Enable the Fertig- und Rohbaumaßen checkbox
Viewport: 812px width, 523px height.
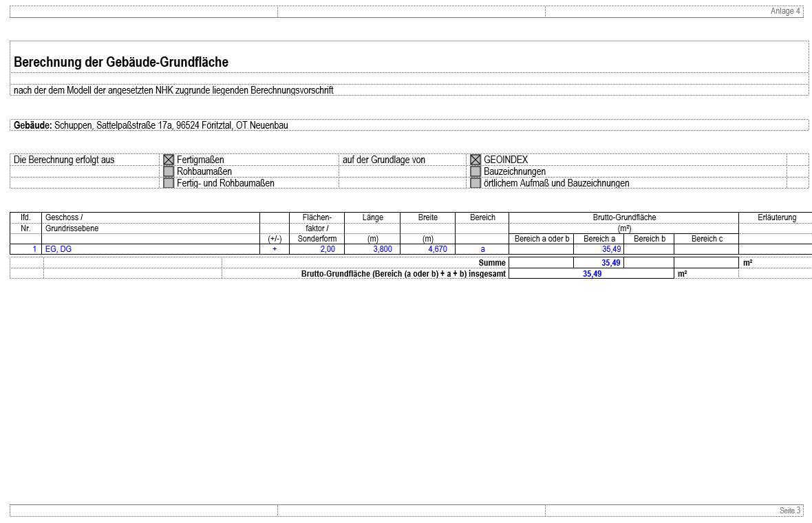(x=169, y=183)
